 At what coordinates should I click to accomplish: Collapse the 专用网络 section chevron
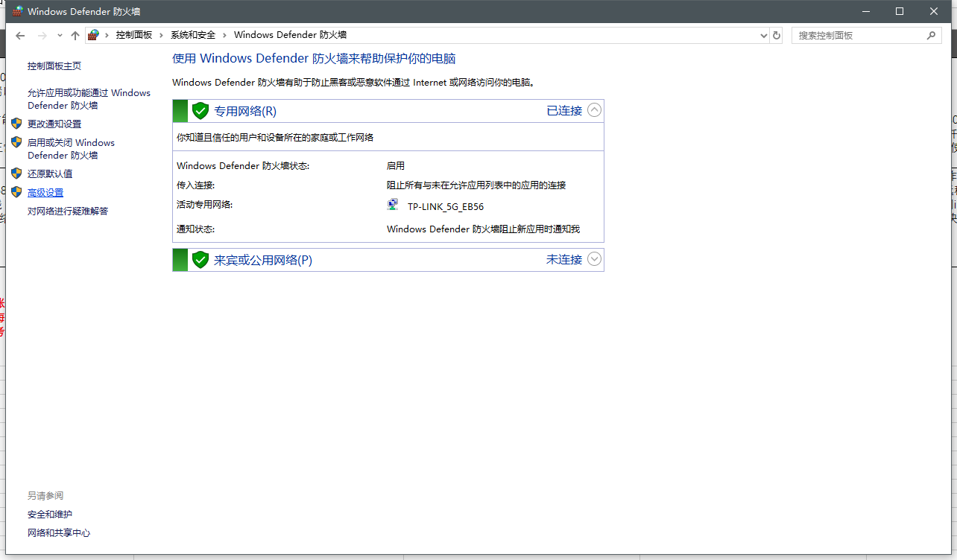click(x=594, y=110)
